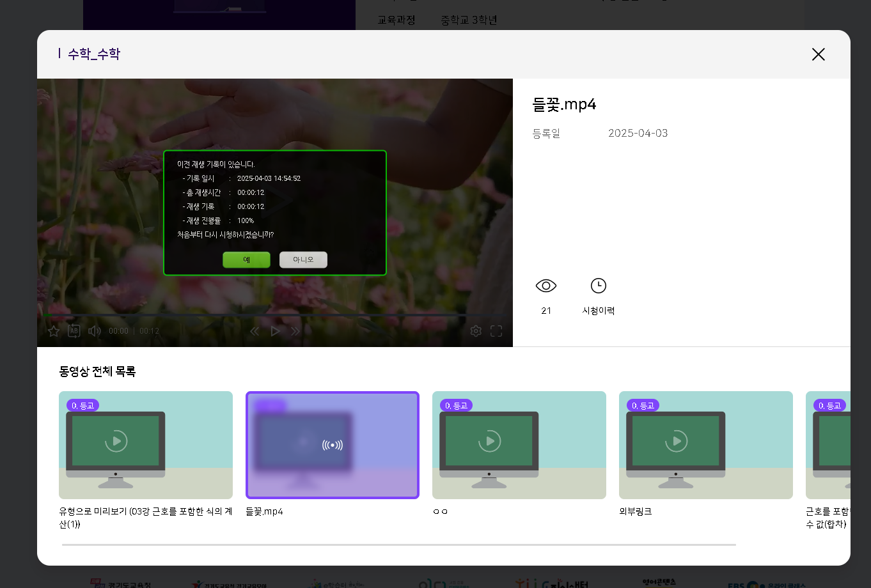Viewport: 871px width, 588px height.
Task: Click the 외부링크 title text link
Action: click(x=636, y=511)
